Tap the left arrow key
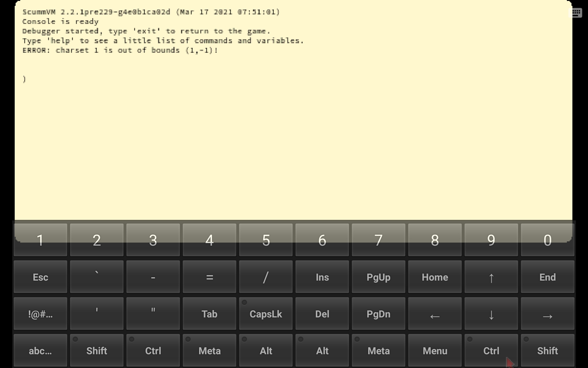 435,313
